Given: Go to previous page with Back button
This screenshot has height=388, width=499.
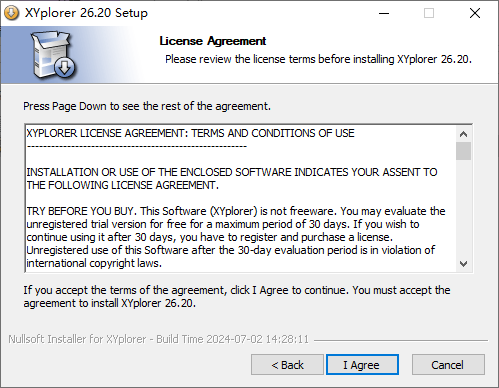Looking at the screenshot, I should coord(287,365).
